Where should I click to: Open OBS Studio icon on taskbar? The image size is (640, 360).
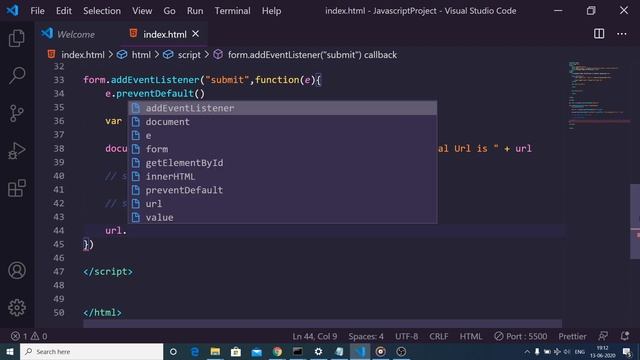401,351
